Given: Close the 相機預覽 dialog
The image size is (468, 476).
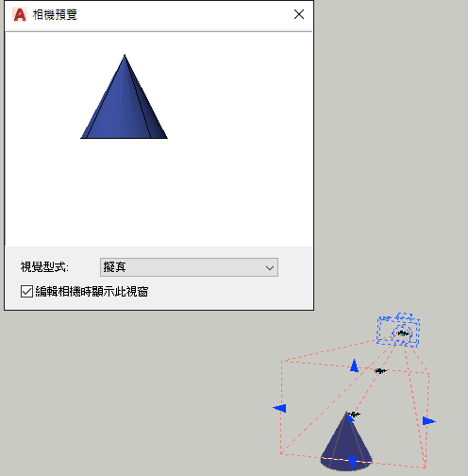Looking at the screenshot, I should [299, 14].
